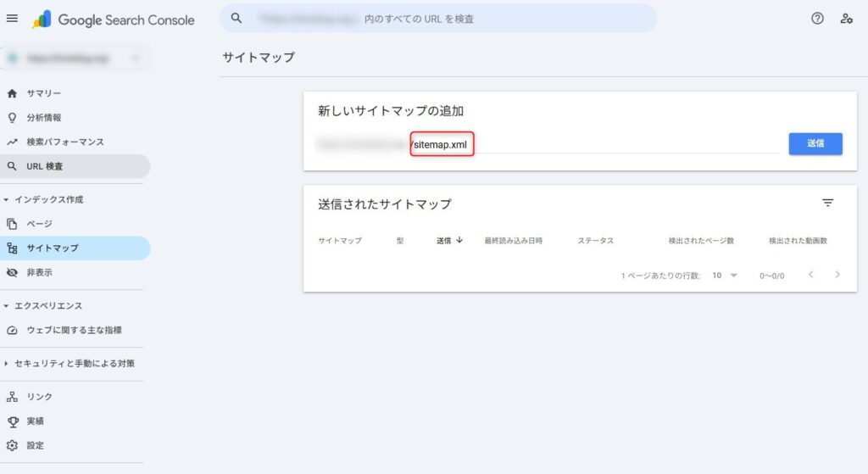Open 検索パフォーマンス in the sidebar

coord(64,142)
